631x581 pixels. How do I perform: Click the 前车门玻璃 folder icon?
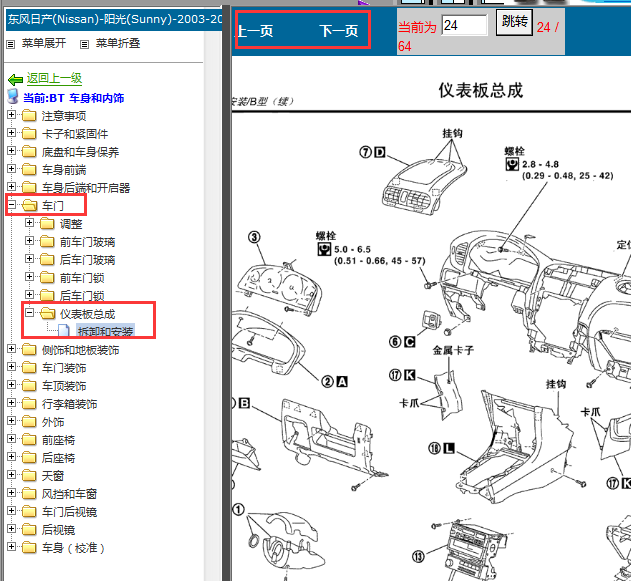47,241
